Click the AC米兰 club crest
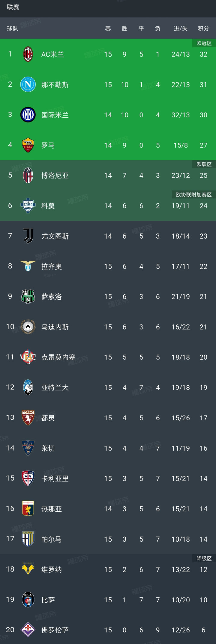The height and width of the screenshot is (644, 216). point(28,54)
